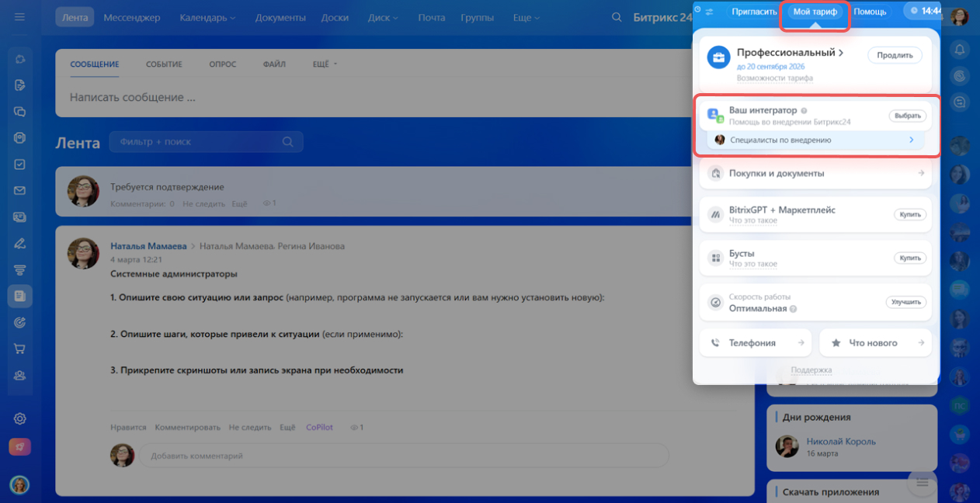980x503 pixels.
Task: Select the ОПРОС tab in post form
Action: 222,64
